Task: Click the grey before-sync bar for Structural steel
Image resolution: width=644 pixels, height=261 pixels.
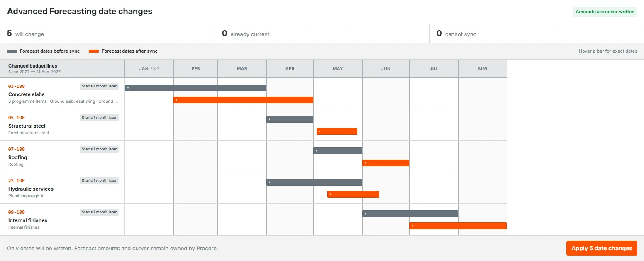Action: [x=290, y=119]
